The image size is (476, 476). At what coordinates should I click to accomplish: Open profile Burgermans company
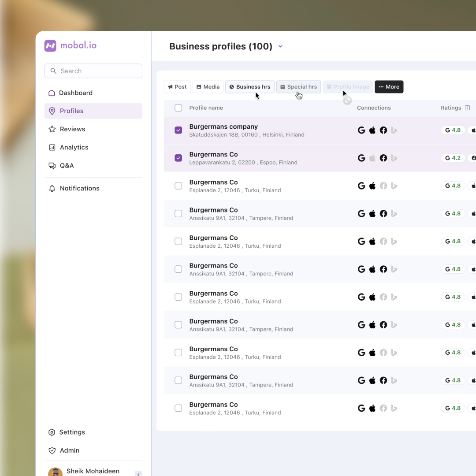(223, 126)
